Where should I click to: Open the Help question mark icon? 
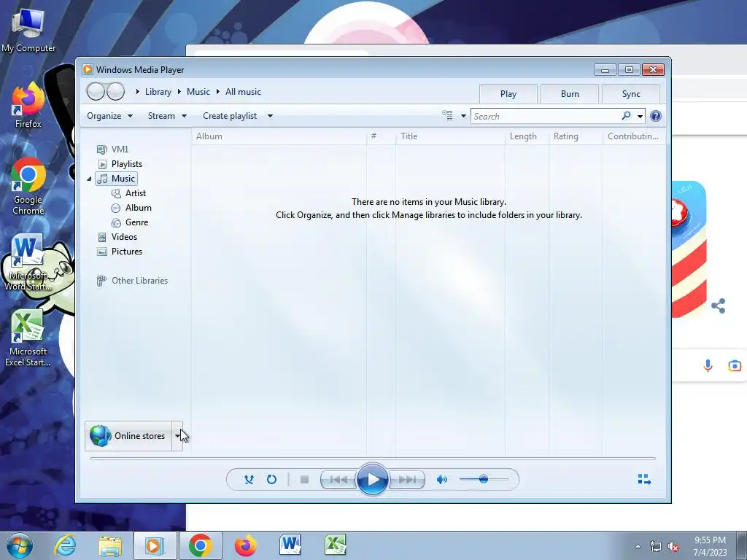(656, 116)
